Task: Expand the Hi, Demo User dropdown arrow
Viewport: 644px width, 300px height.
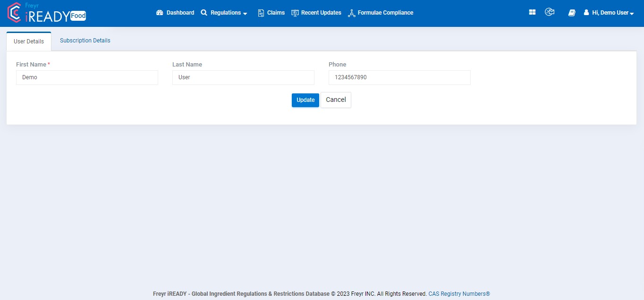Action: click(632, 14)
